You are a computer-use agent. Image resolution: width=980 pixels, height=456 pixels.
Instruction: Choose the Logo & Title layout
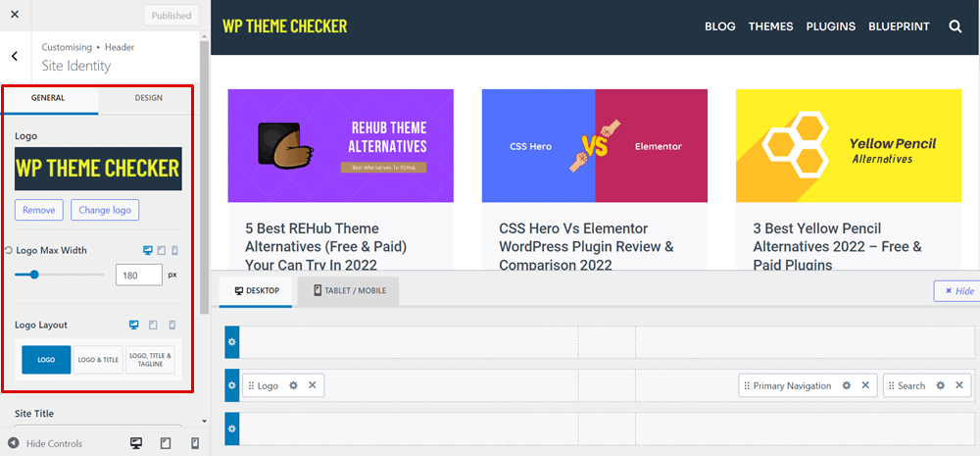click(98, 360)
